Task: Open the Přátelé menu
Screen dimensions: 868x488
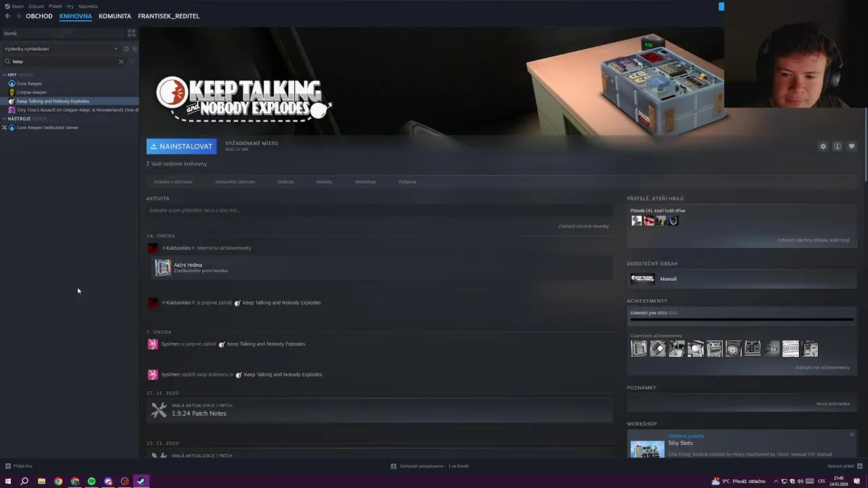Action: [x=56, y=6]
